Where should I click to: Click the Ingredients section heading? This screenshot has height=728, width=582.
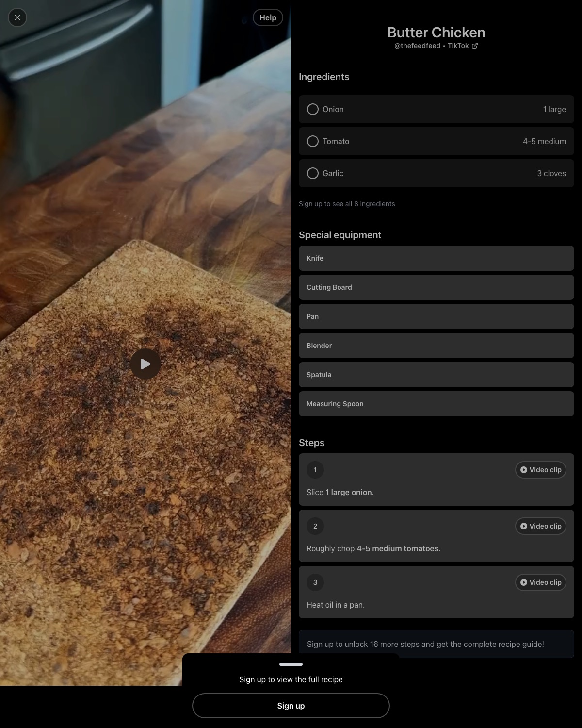pos(324,77)
